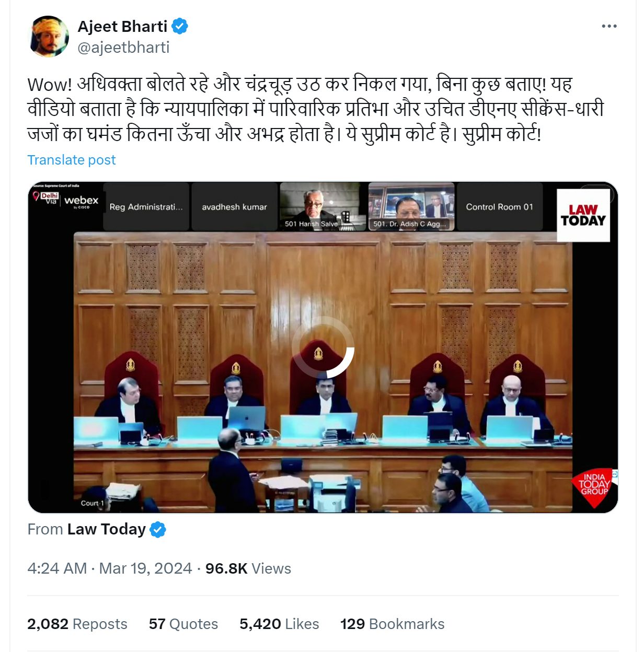Open the post timestamp 4:24 AM Mar 19, 2024
Screen dimensions: 644x652
click(110, 568)
